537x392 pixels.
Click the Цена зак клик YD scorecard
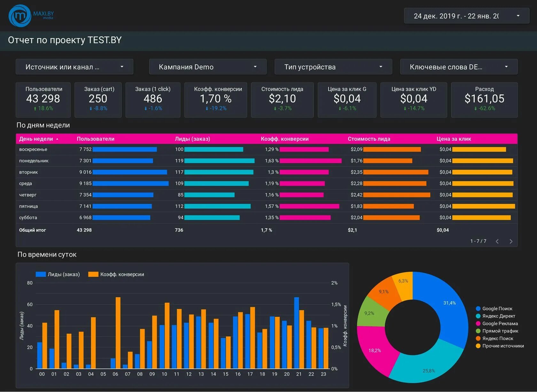414,100
